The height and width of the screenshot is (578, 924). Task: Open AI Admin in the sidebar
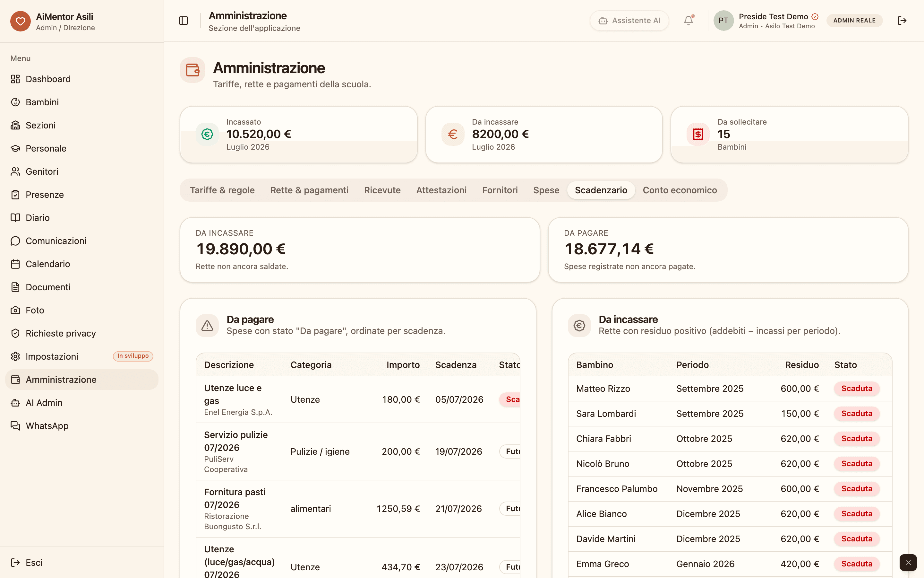(x=82, y=403)
